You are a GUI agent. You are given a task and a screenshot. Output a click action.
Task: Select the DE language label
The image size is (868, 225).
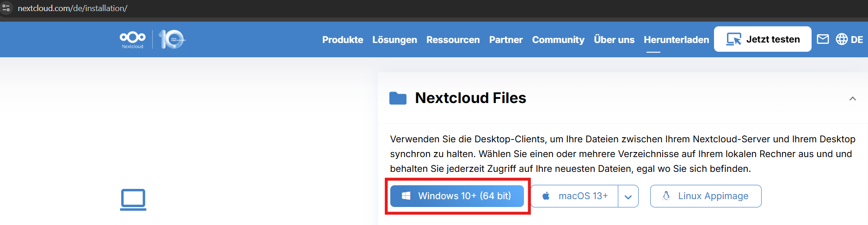coord(857,40)
